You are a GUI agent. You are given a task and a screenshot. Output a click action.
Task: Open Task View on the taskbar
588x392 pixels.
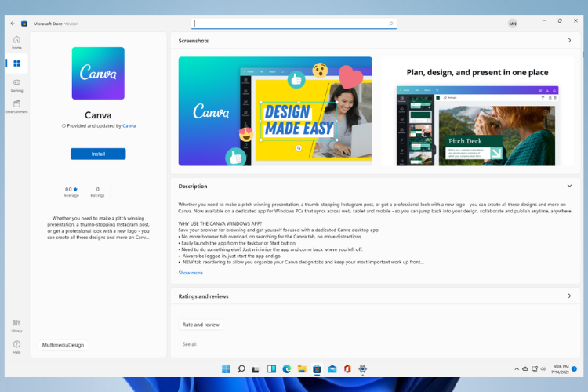point(256,369)
